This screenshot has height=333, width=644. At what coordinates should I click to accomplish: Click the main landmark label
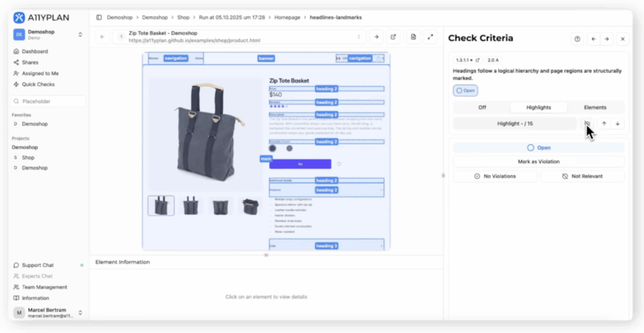point(266,159)
